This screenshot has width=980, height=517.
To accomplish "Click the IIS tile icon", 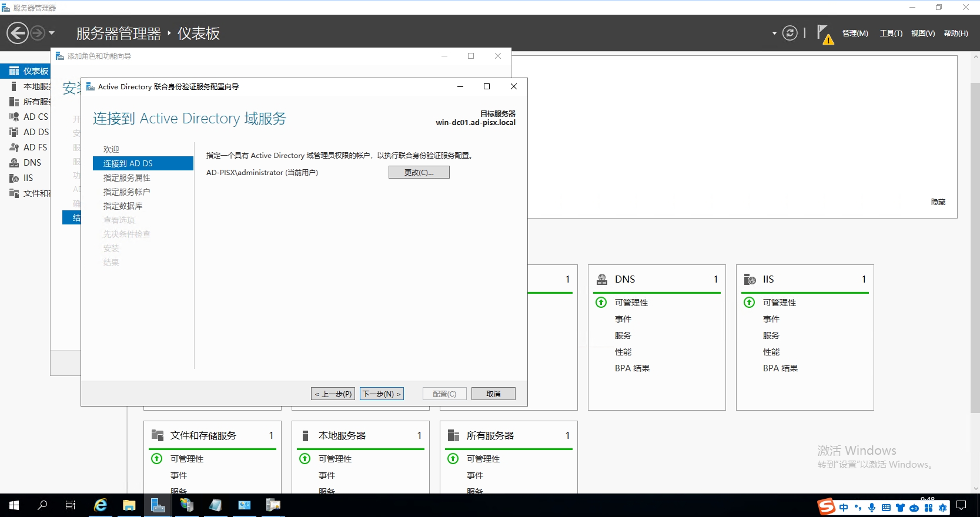I will 750,279.
